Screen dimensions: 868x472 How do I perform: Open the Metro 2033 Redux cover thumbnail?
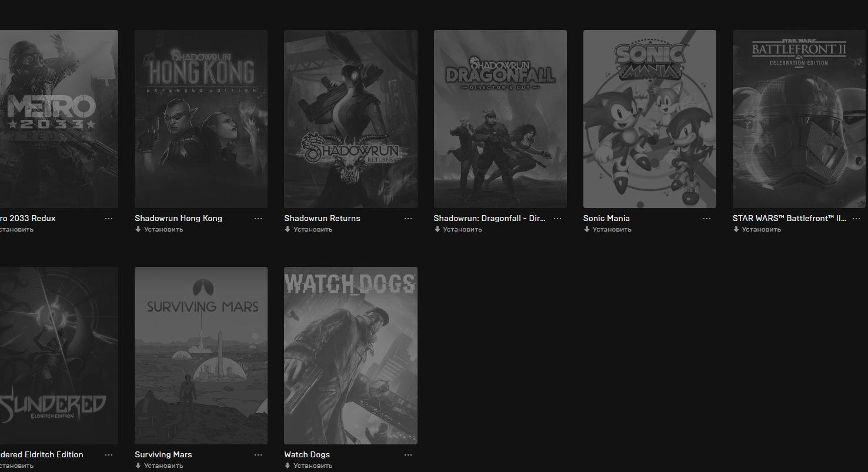pyautogui.click(x=59, y=119)
